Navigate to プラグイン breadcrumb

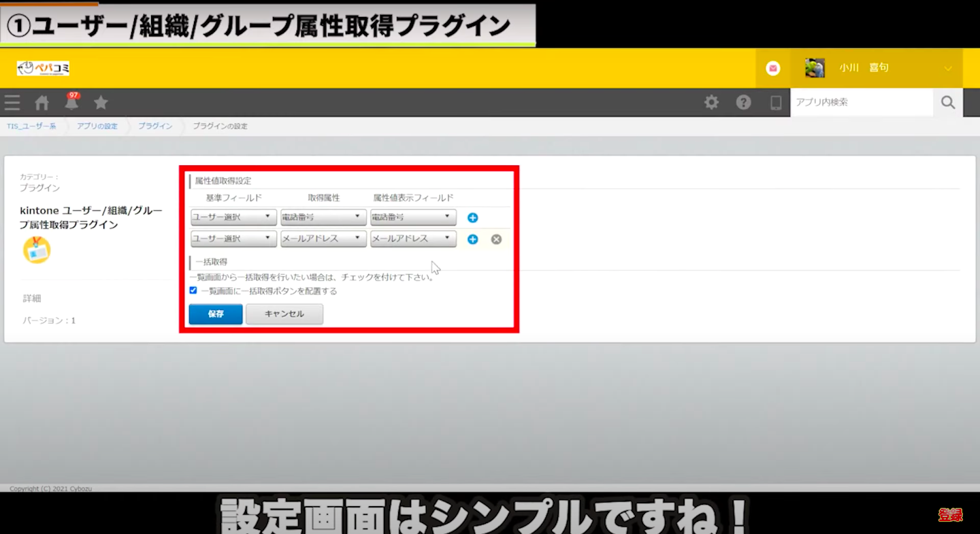155,127
